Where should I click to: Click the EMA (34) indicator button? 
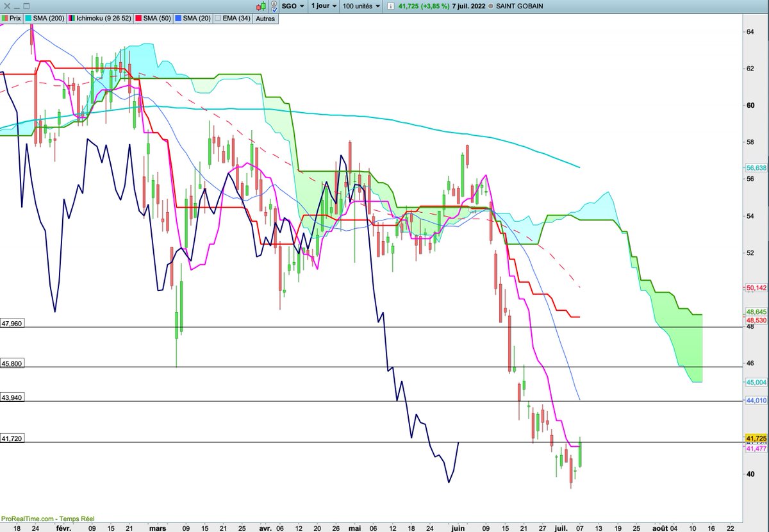tap(233, 19)
